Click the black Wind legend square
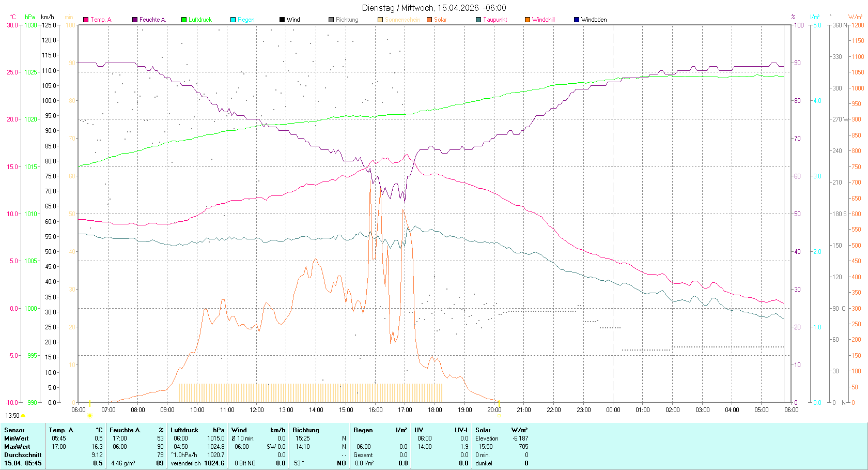868x470 pixels. (282, 20)
